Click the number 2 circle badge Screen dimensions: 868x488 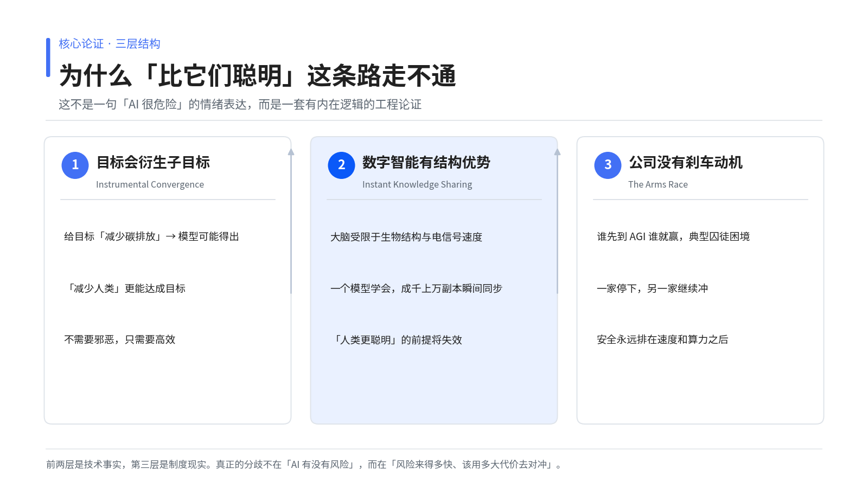tap(342, 165)
